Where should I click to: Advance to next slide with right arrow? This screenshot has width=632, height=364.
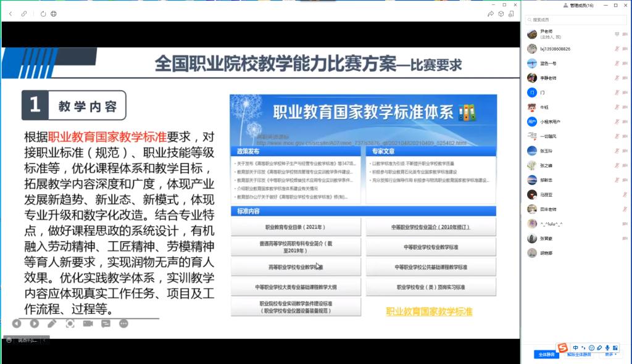point(34,323)
